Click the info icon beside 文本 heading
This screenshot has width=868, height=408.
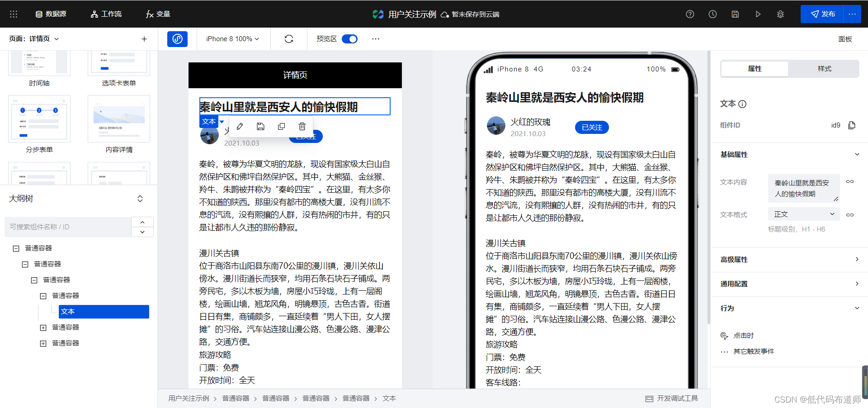(742, 104)
